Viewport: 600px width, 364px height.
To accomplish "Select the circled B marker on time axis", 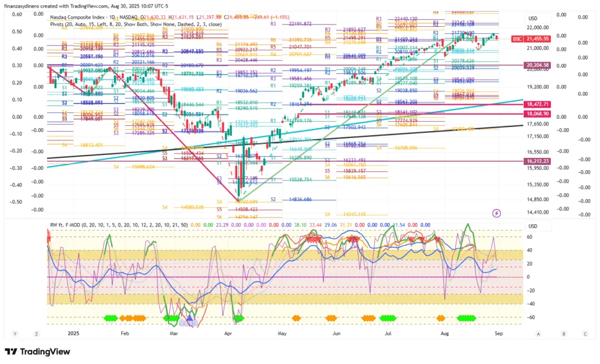I will [x=564, y=334].
